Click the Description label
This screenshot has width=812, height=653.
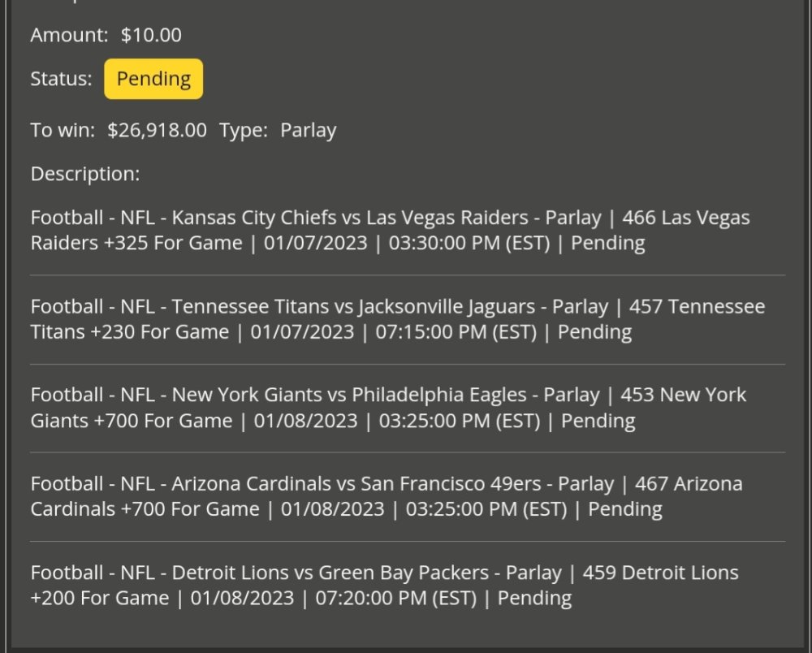coord(85,174)
